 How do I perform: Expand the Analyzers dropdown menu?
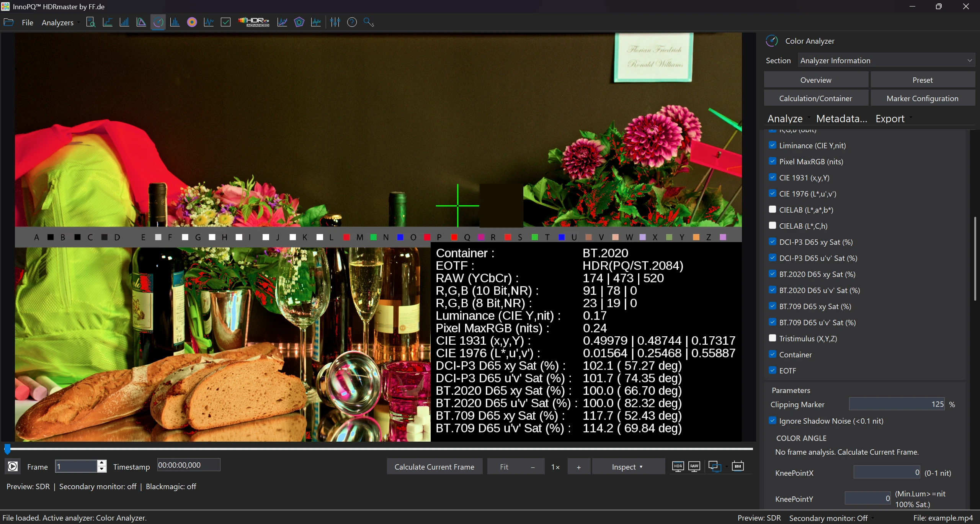[x=60, y=22]
